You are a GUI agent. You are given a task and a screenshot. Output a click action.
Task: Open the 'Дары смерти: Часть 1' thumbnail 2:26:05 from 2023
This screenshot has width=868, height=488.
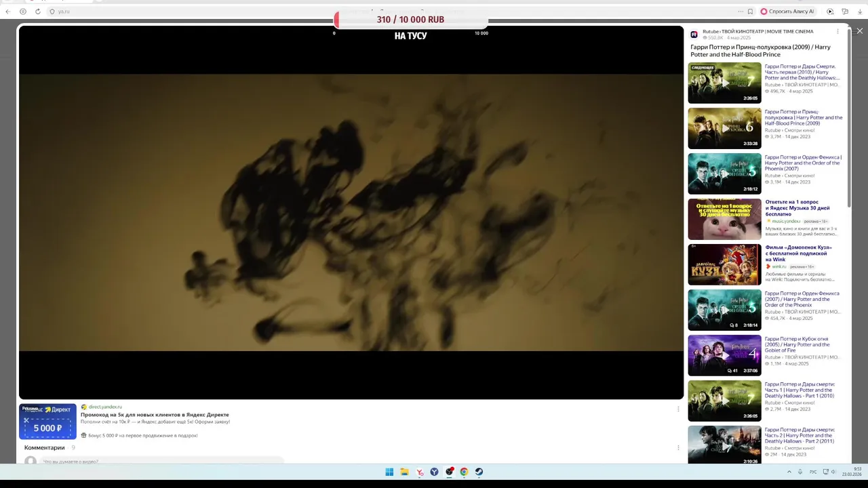click(724, 401)
